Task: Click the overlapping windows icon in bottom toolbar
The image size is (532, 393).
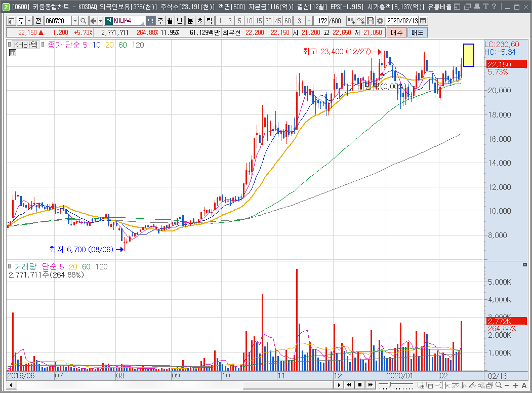Action: (x=429, y=385)
